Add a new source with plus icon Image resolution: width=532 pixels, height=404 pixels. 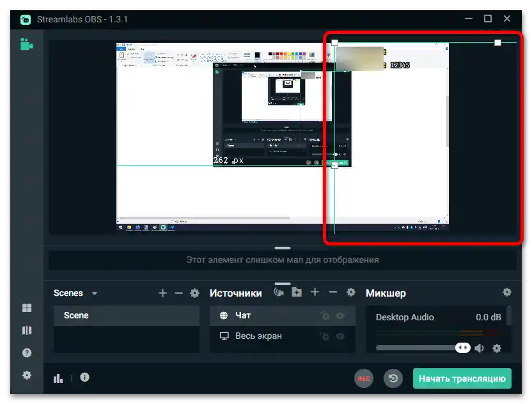pyautogui.click(x=315, y=292)
